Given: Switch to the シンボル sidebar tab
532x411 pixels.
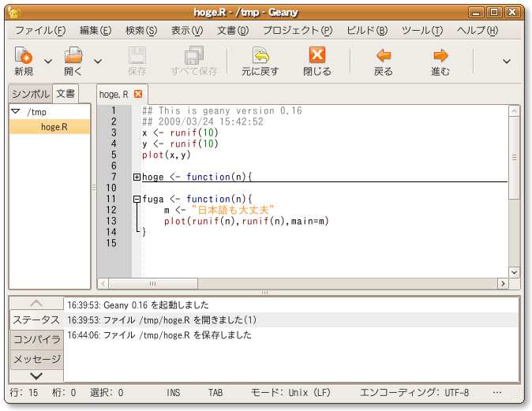Looking at the screenshot, I should click(31, 94).
